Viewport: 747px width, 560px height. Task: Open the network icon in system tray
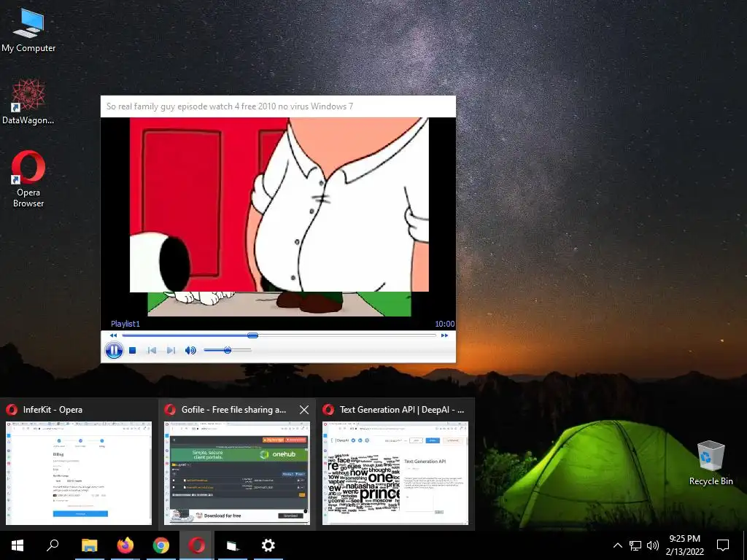635,545
